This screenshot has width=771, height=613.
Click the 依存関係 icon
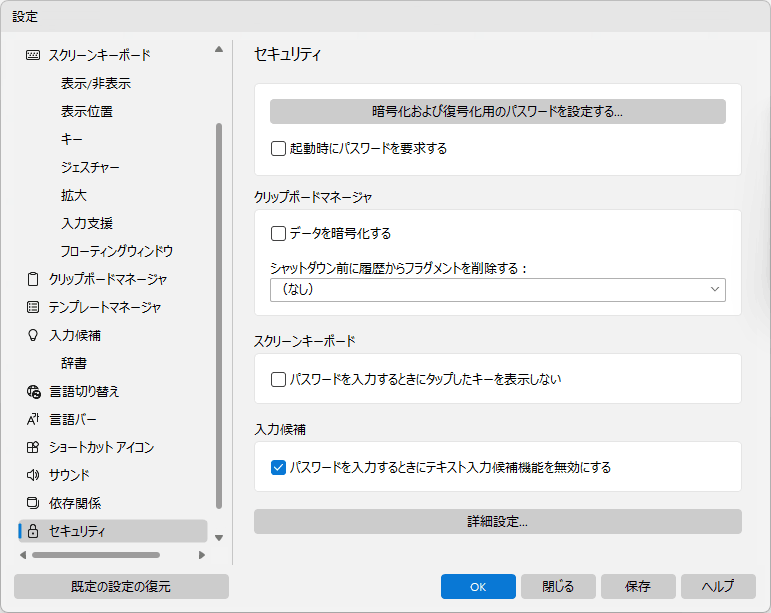pos(33,503)
